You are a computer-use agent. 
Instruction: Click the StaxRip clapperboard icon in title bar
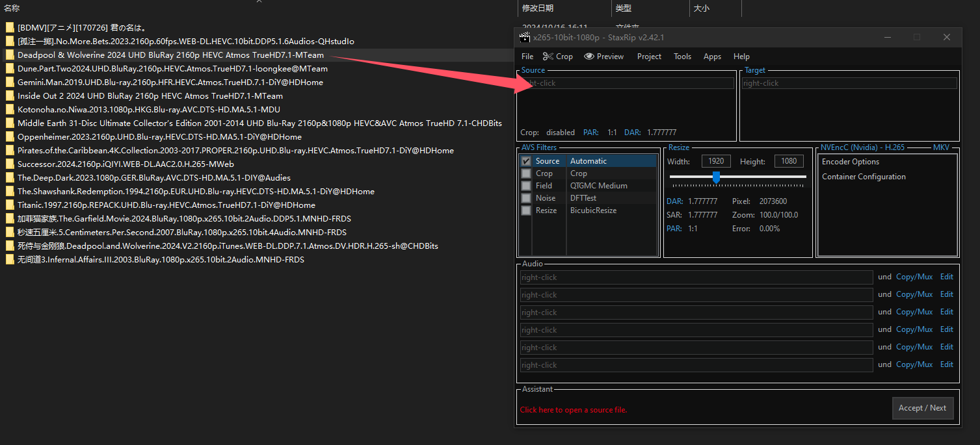click(524, 38)
